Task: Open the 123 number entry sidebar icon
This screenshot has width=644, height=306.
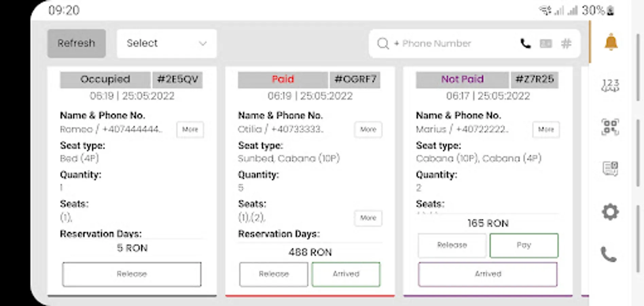Action: pyautogui.click(x=610, y=85)
